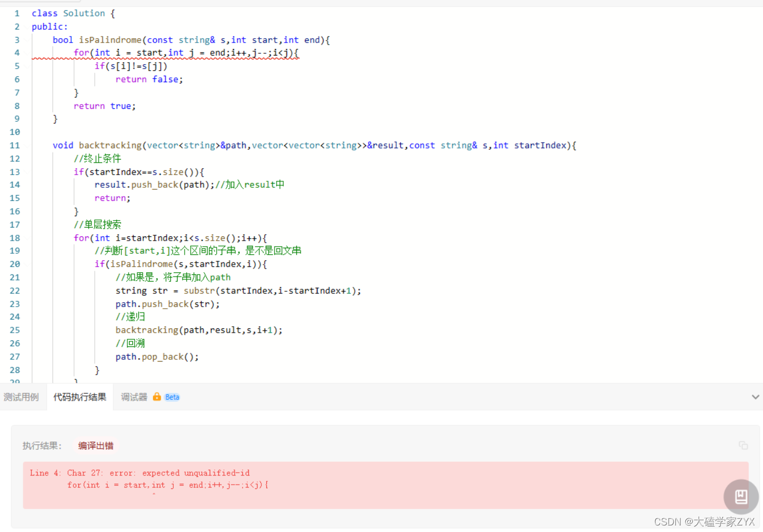Switch to the 代码执行结果 tab
Image resolution: width=763 pixels, height=532 pixels.
tap(80, 397)
